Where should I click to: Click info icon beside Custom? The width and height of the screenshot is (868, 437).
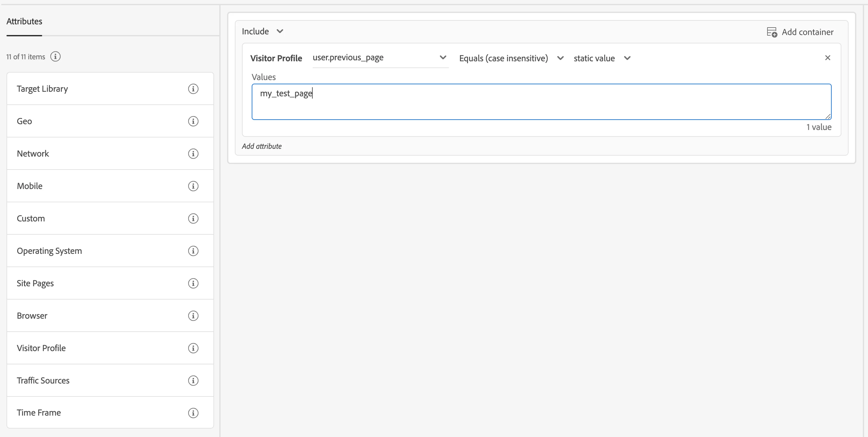pyautogui.click(x=193, y=218)
